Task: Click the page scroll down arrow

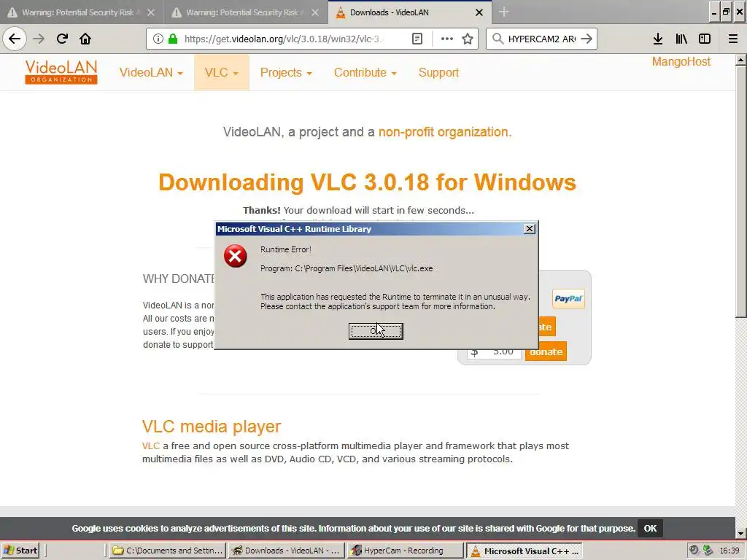Action: [741, 533]
